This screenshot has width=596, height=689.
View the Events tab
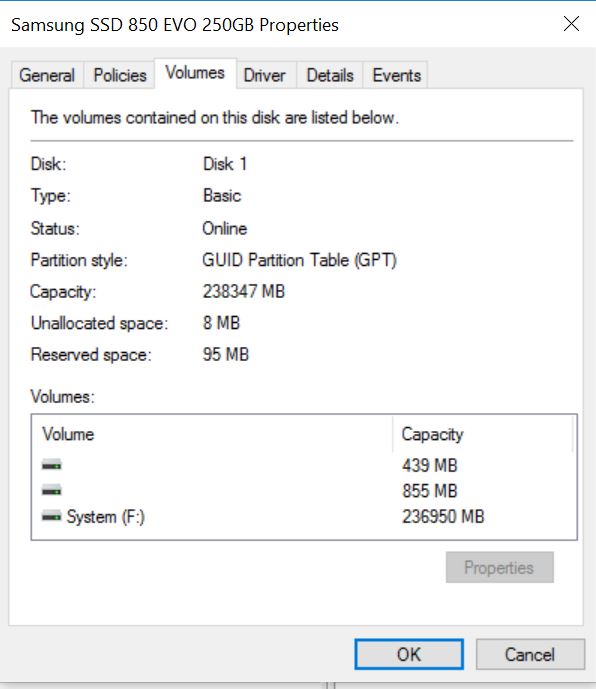pos(396,75)
